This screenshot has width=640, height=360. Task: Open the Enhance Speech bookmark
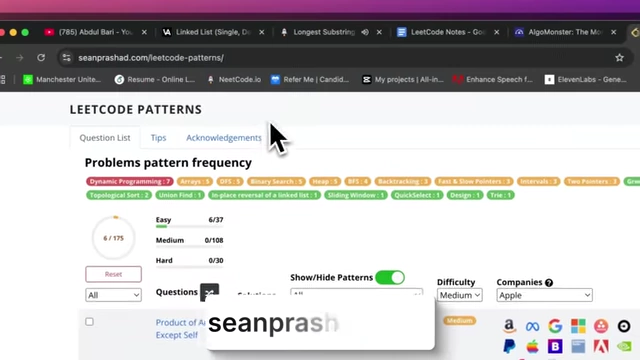(493, 80)
